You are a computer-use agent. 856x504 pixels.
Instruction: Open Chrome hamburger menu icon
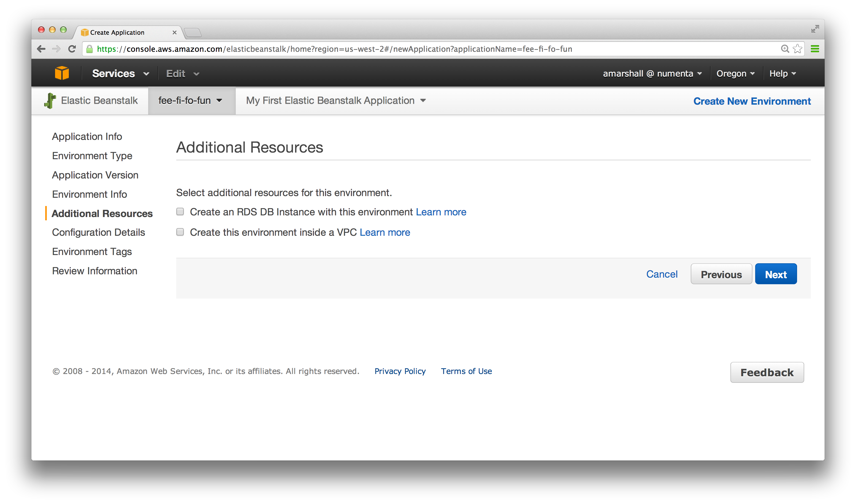point(815,49)
